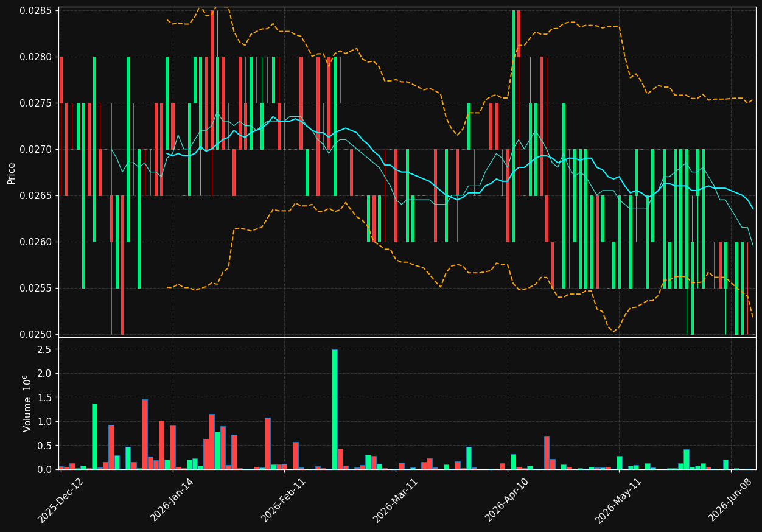
Task: Click the 2026-Jun-08 date label
Action: pos(730,500)
